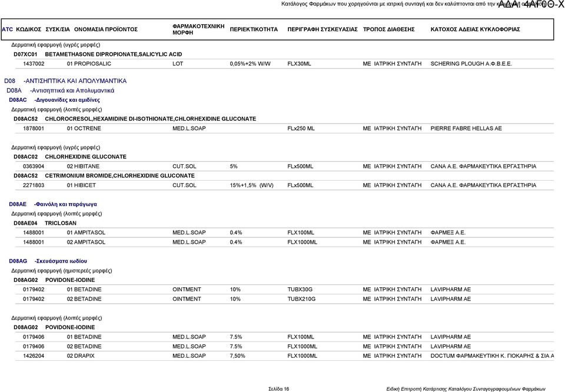Select code D07XC01 Betamethasone heading
Viewport: 565px width, 392px height.
(x=98, y=54)
